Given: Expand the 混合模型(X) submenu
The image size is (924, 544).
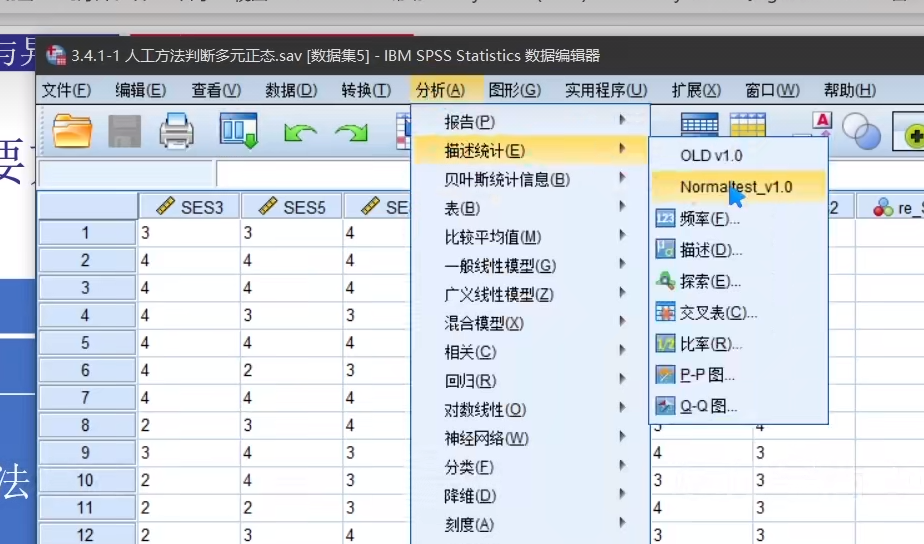Looking at the screenshot, I should coord(530,323).
